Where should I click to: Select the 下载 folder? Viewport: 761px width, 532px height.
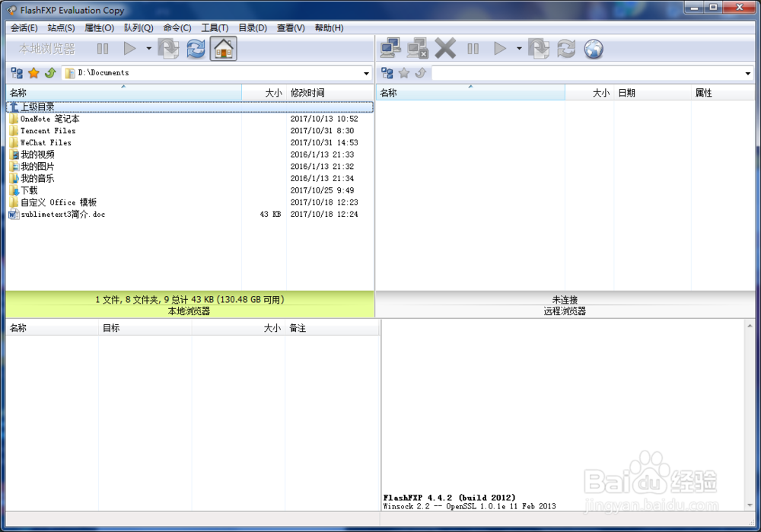[x=189, y=190]
